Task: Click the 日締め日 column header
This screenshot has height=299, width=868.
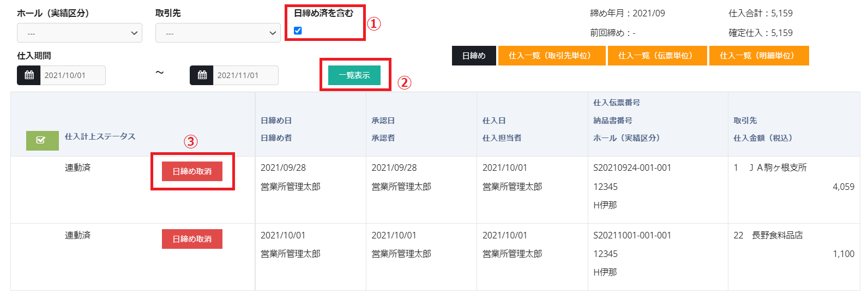Action: (x=276, y=121)
